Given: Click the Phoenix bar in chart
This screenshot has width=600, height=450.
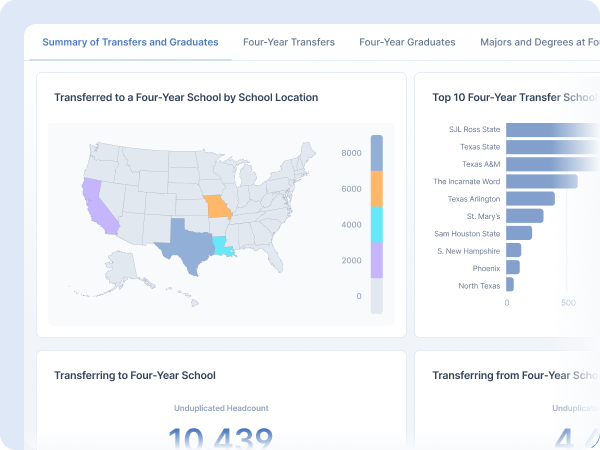Looking at the screenshot, I should (x=513, y=268).
